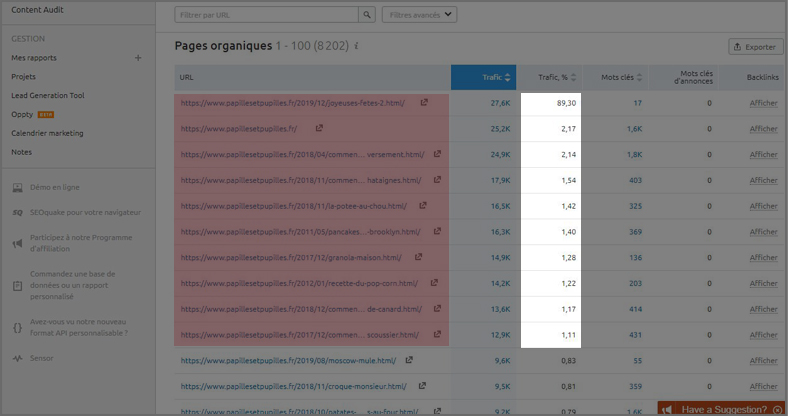
Task: Add a report with plus icon beside Mes rapports
Action: coord(138,58)
